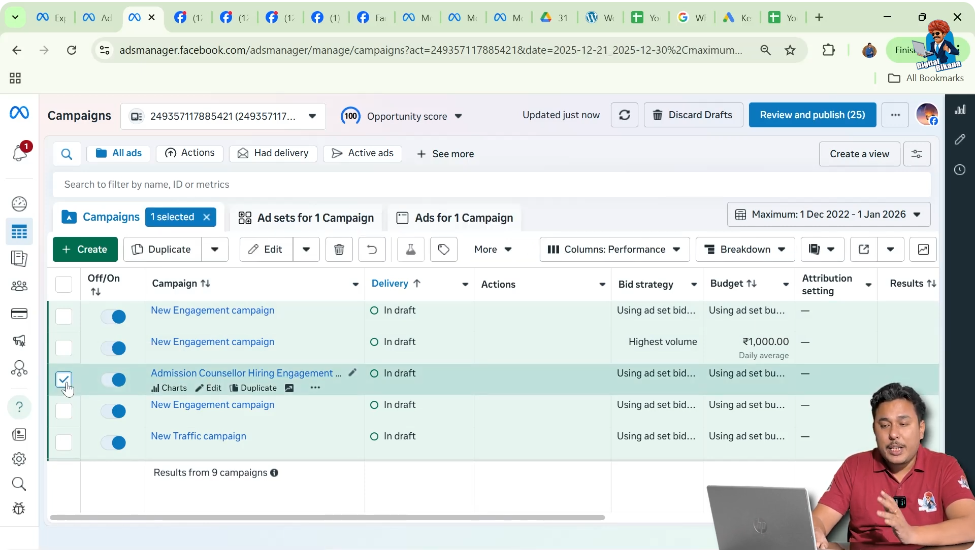Clear the 1 selected chip
Image resolution: width=978 pixels, height=554 pixels.
[206, 217]
